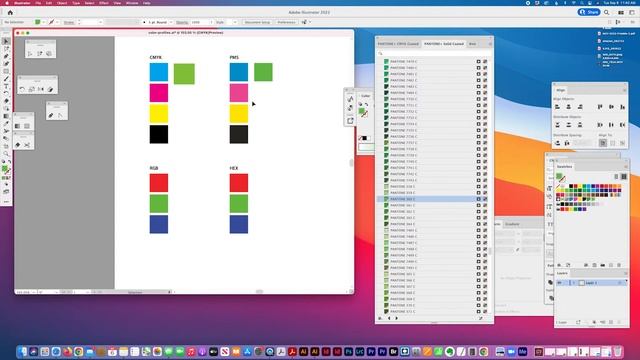The height and width of the screenshot is (360, 640).
Task: Click Horizontal Align Center in Align panel
Action: tap(569, 107)
